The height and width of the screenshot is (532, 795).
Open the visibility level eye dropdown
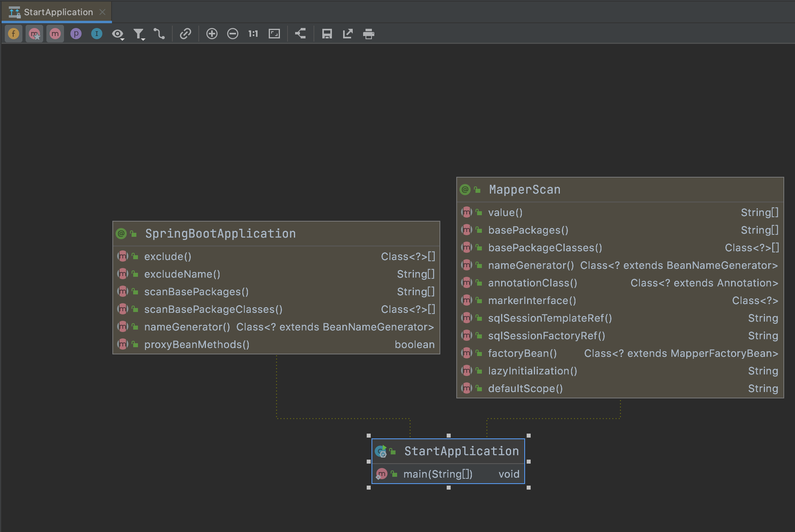(118, 34)
